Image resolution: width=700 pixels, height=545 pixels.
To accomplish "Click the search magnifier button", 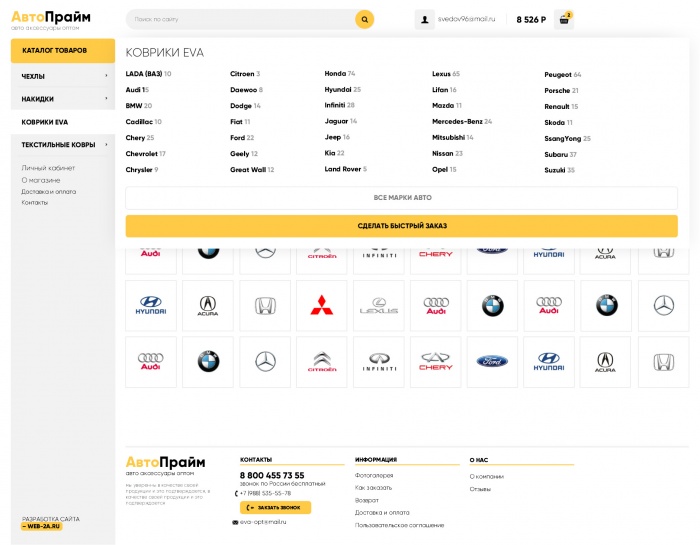I will point(364,19).
